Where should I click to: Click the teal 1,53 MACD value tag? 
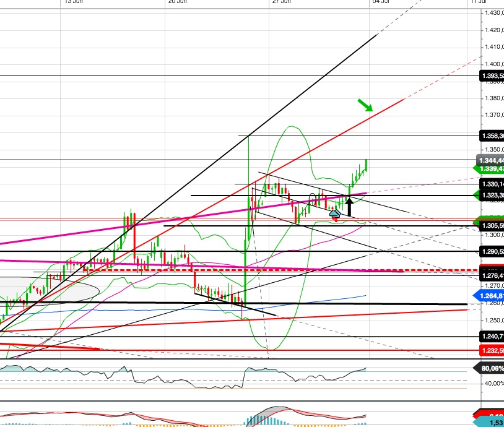tap(489, 423)
